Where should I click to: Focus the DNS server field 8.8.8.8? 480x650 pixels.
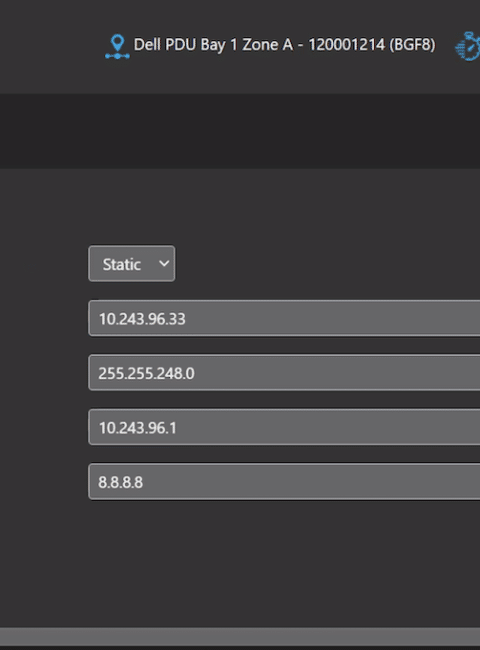click(284, 482)
